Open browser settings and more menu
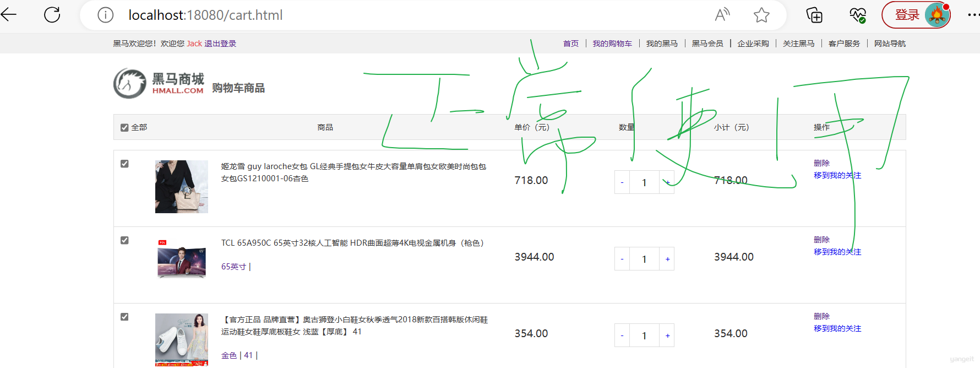 (x=973, y=15)
